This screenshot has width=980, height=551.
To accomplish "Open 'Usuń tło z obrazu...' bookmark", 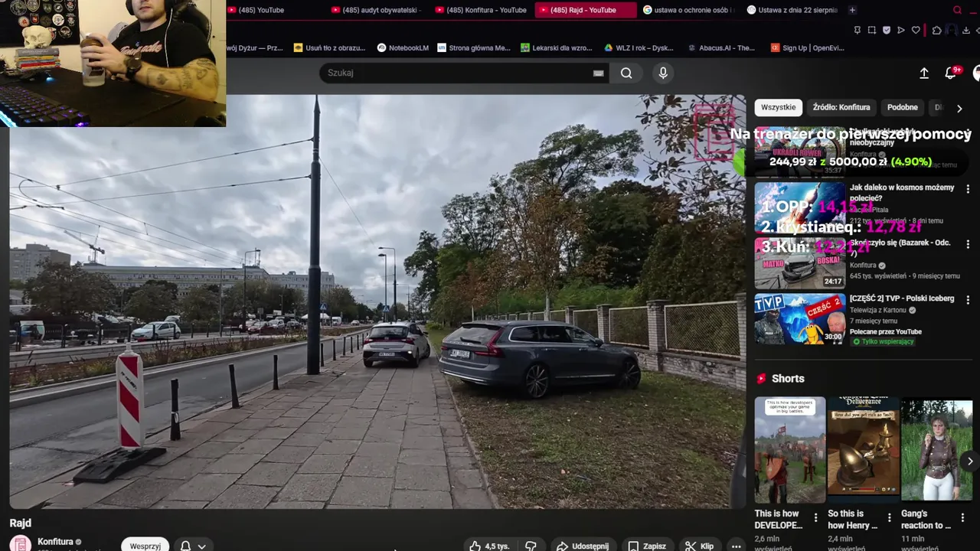I will (329, 47).
